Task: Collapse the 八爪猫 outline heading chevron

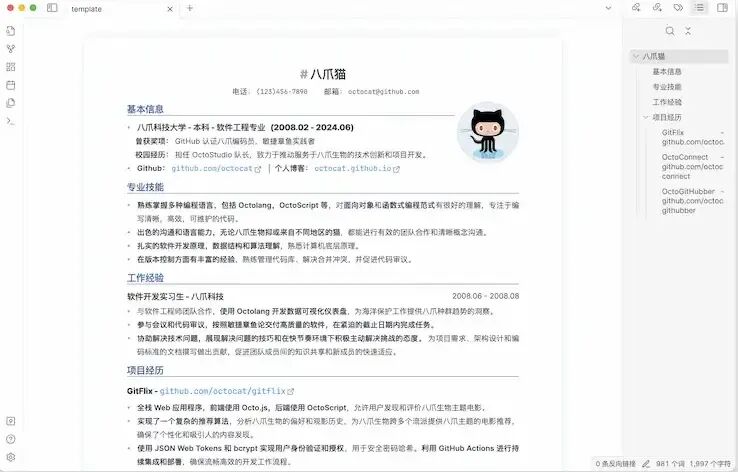Action: click(x=636, y=56)
